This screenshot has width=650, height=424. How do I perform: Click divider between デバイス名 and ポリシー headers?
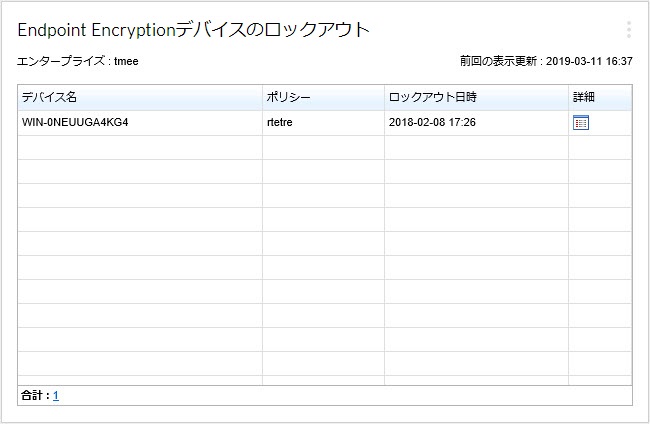(262, 98)
